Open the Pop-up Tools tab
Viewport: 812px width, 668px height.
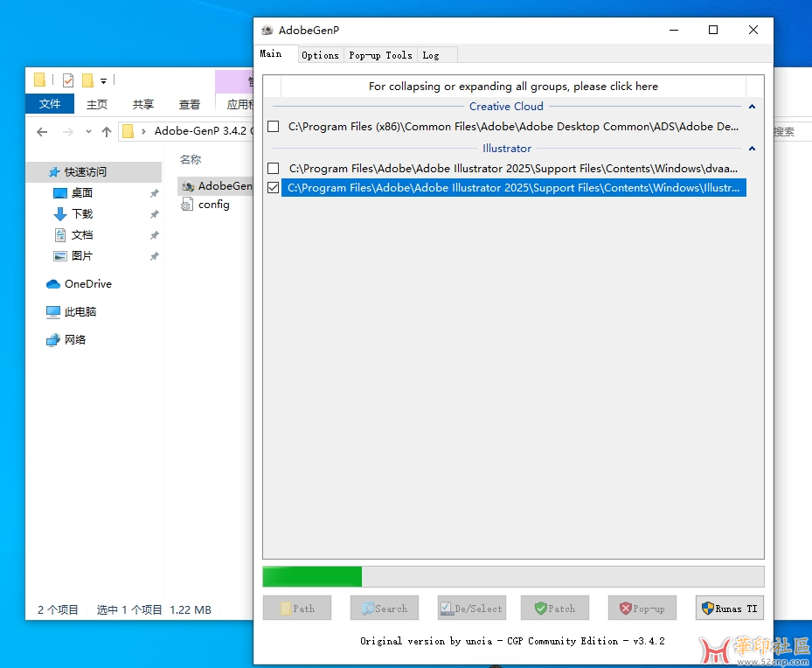(380, 55)
